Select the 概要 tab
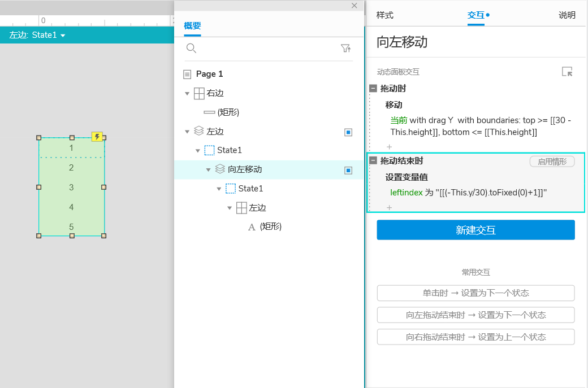Screen dimensions: 588x388 pyautogui.click(x=192, y=26)
